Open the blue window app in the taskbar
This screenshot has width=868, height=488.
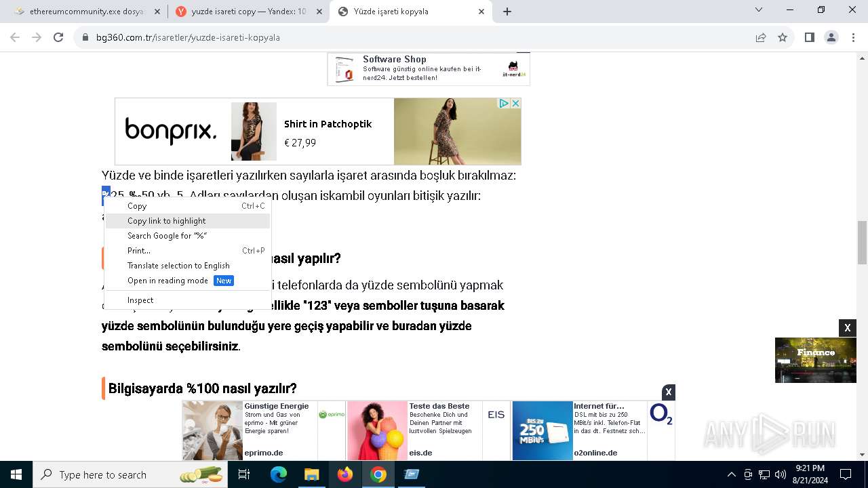(x=412, y=474)
